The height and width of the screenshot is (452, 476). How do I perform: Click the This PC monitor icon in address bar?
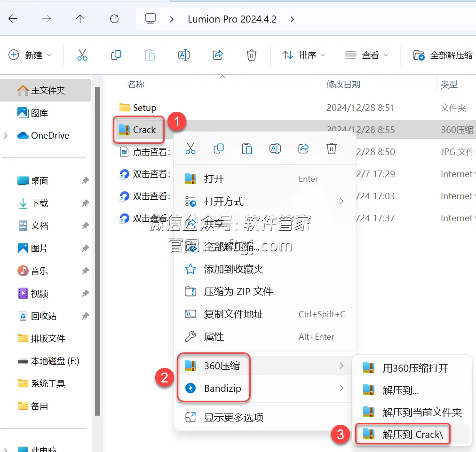[x=150, y=19]
